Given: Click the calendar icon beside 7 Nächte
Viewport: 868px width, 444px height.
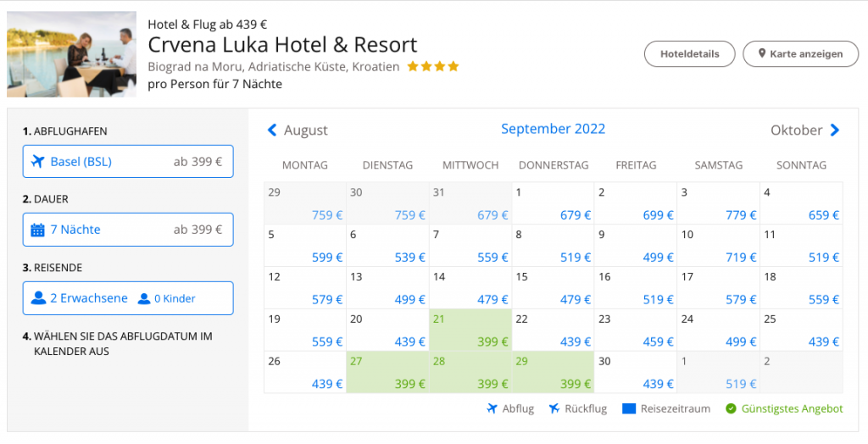Looking at the screenshot, I should pyautogui.click(x=37, y=230).
